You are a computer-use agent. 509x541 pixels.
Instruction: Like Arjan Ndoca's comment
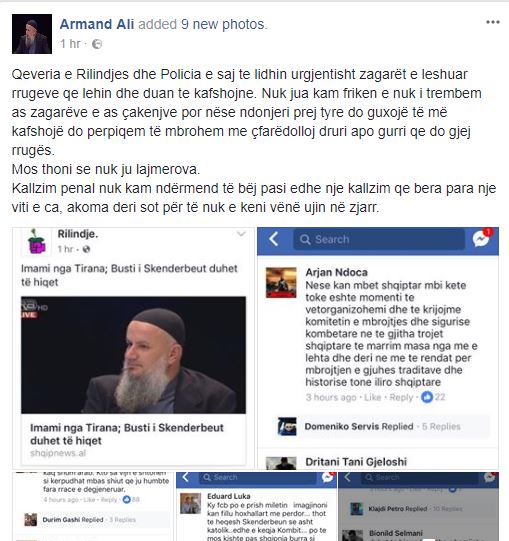coord(372,397)
